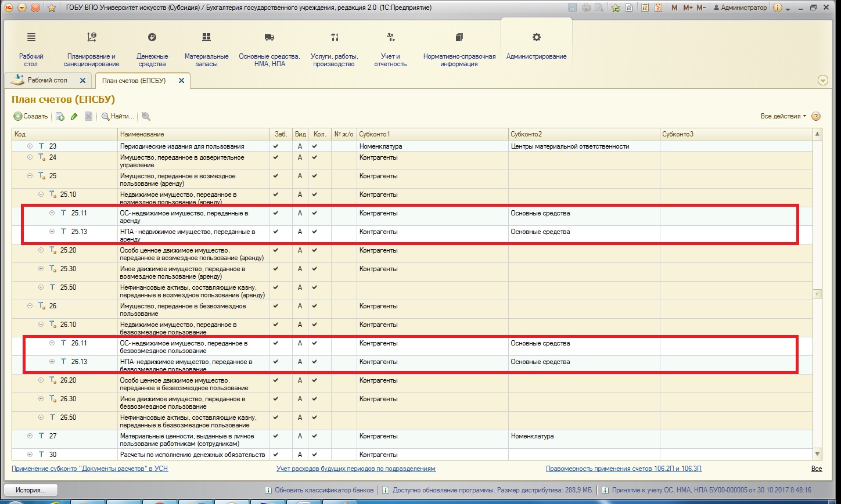Expand the account 26.20 tree node
The width and height of the screenshot is (841, 504).
pyautogui.click(x=41, y=380)
